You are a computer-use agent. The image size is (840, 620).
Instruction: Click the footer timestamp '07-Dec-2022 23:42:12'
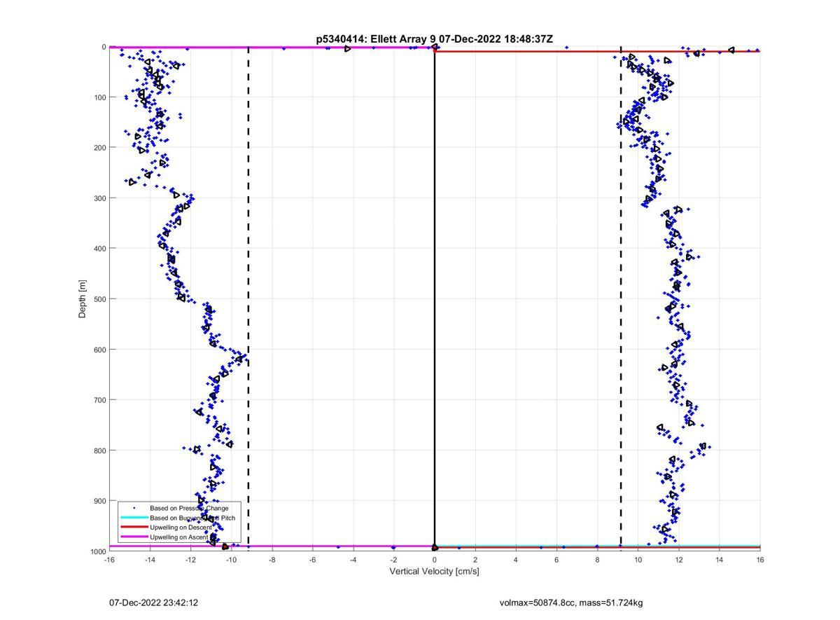click(153, 602)
